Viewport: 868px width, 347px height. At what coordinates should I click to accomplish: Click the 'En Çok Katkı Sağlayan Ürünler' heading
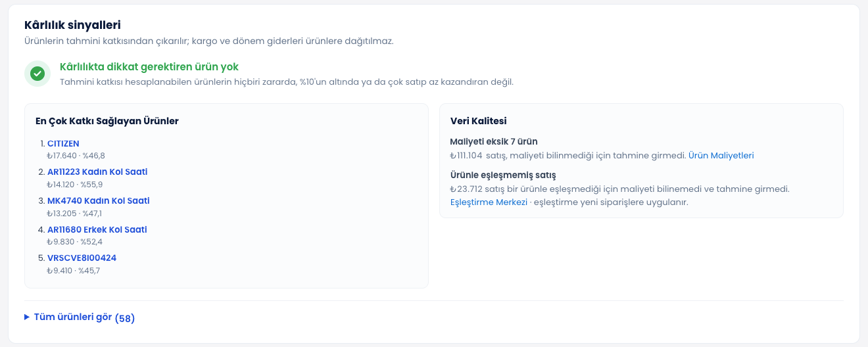[107, 121]
